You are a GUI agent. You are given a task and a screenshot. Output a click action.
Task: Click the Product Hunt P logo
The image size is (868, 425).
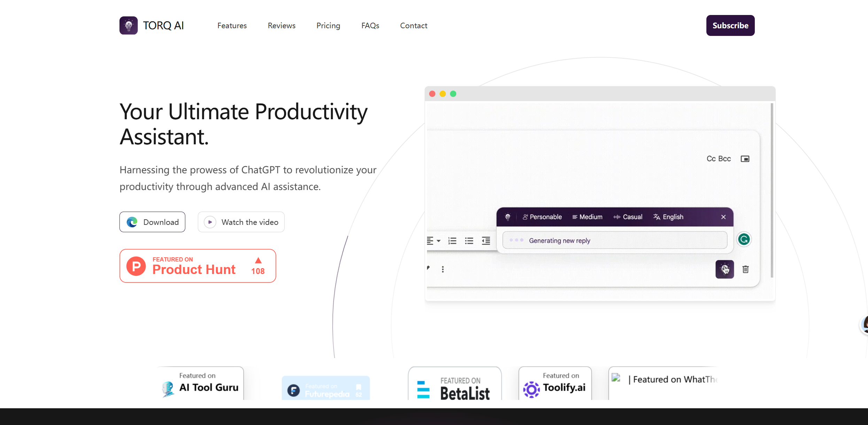coord(136,266)
